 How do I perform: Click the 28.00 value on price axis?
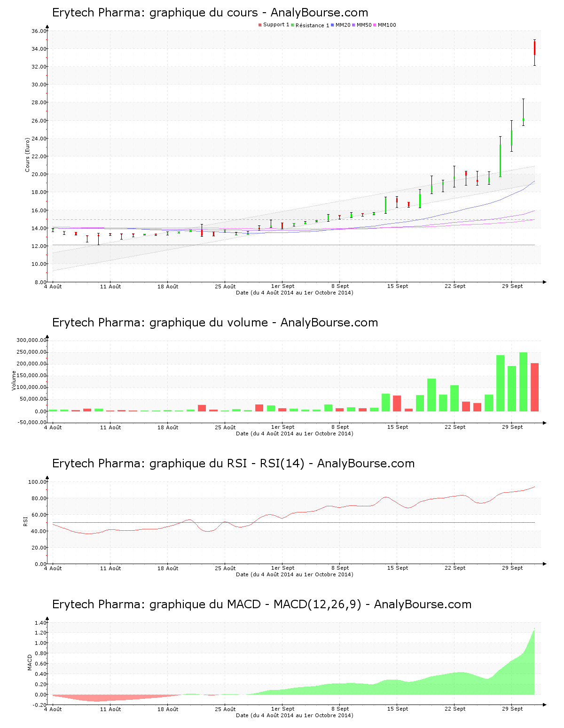click(39, 102)
